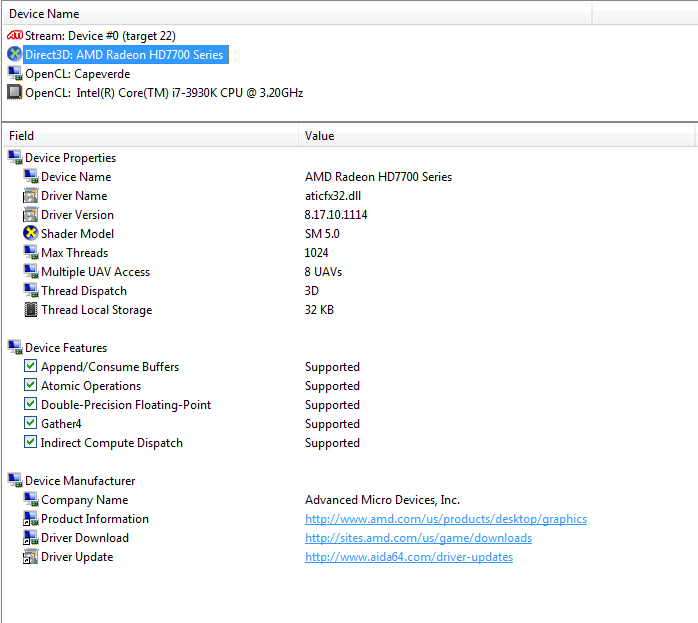
Task: Sort by the Value column header
Action: click(496, 136)
